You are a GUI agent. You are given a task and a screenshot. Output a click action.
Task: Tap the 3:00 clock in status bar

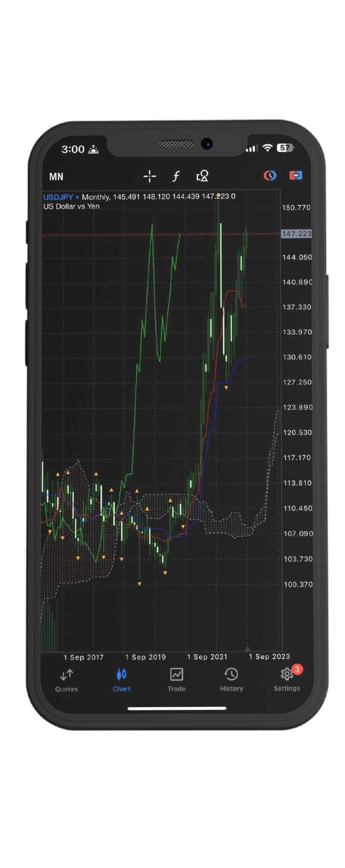click(x=73, y=149)
